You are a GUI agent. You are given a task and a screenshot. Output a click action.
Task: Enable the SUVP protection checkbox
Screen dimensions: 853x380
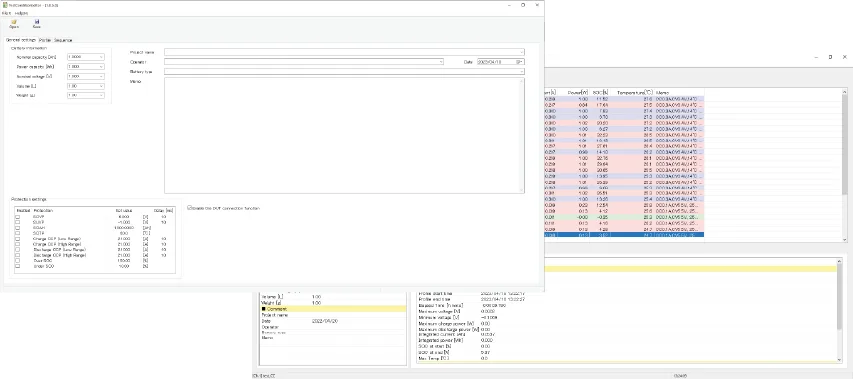point(17,222)
